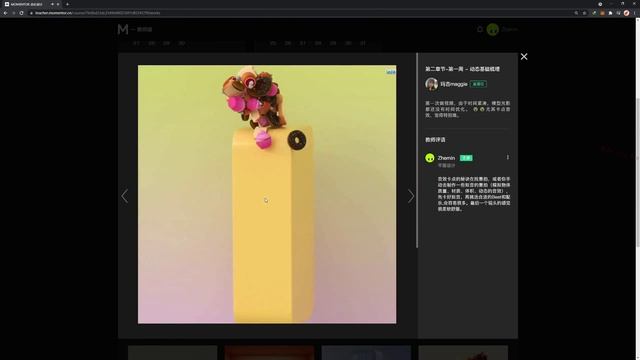This screenshot has width=640, height=360.
Task: Click the small blue label at image corner
Action: tap(391, 72)
